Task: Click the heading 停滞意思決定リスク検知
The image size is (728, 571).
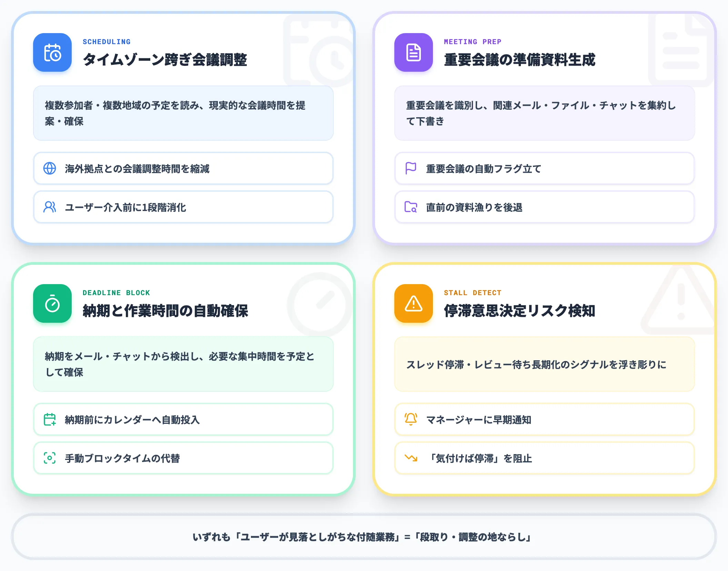Action: 519,311
